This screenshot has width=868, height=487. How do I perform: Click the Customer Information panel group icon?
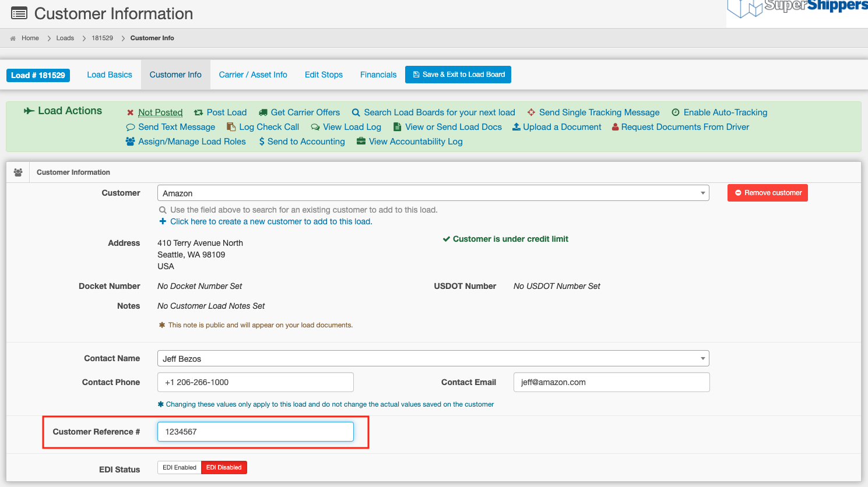[18, 172]
